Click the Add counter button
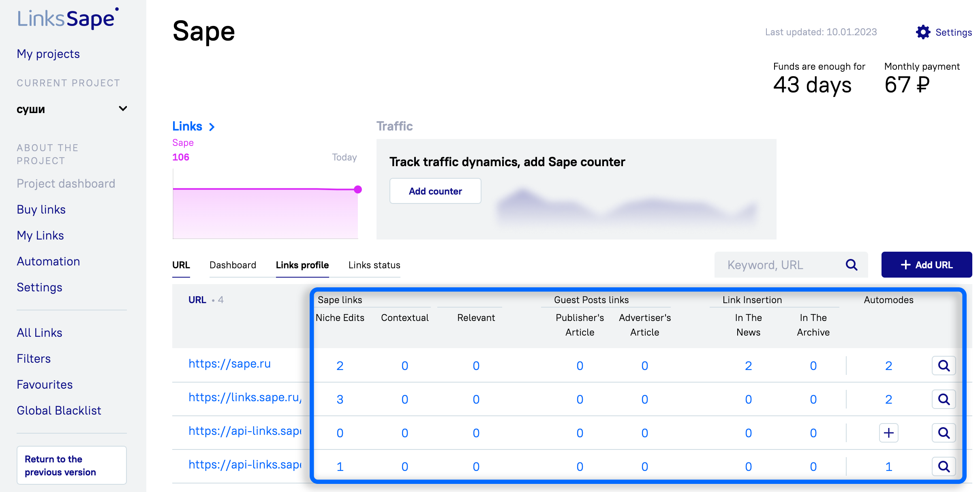The width and height of the screenshot is (980, 492). tap(435, 191)
